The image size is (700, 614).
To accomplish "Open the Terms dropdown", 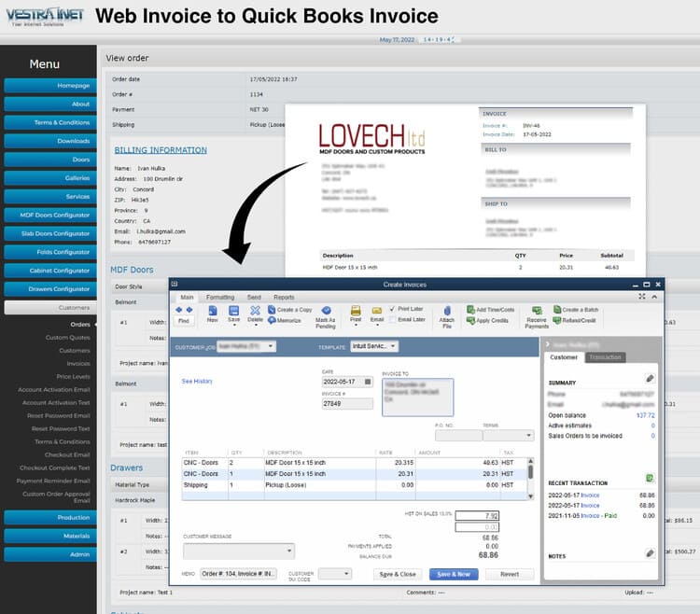I will coord(529,435).
